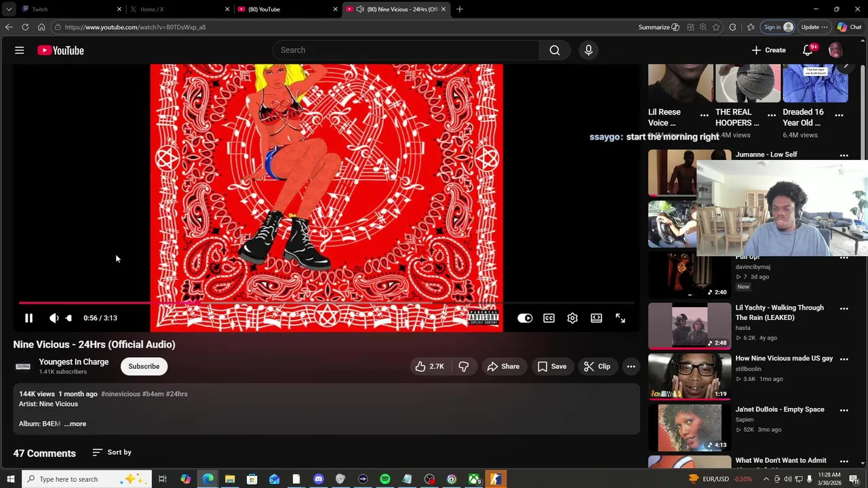Clip the video
The width and height of the screenshot is (868, 488).
[597, 367]
